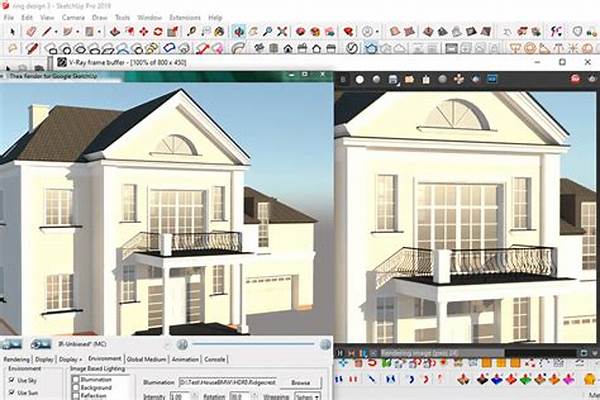Viewport: 600px width, 400px height.
Task: Click the house-shaped standard view icon
Action: point(288,47)
